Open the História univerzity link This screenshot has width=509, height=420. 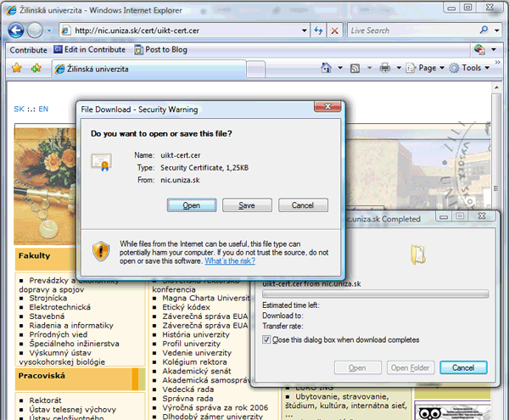[196, 334]
